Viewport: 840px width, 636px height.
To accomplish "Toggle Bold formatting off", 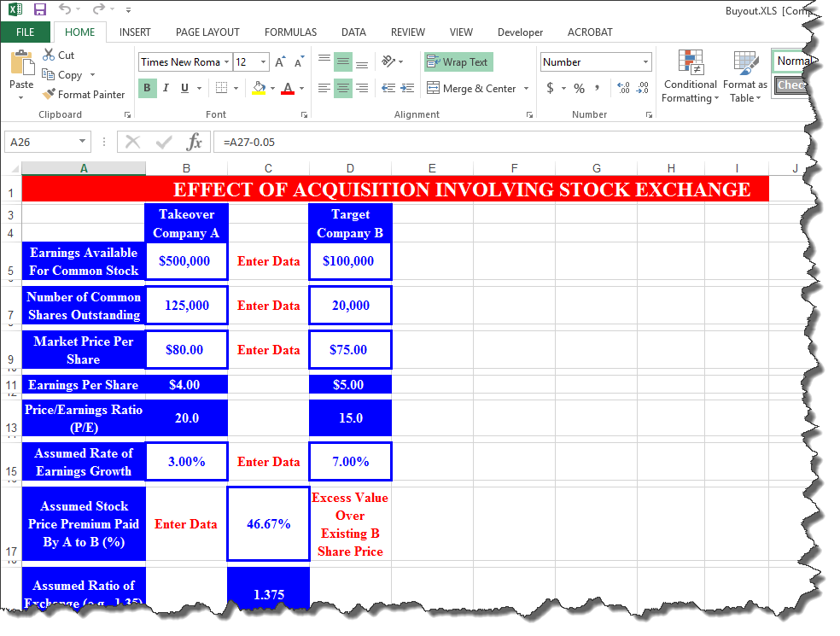I will pos(147,88).
